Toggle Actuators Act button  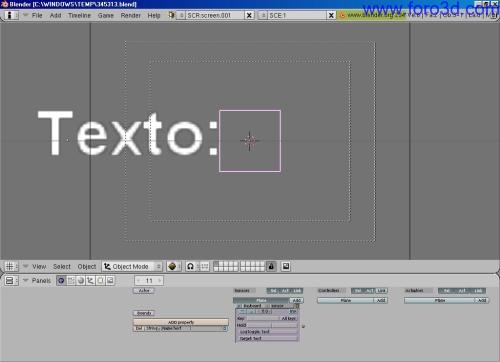coord(462,291)
